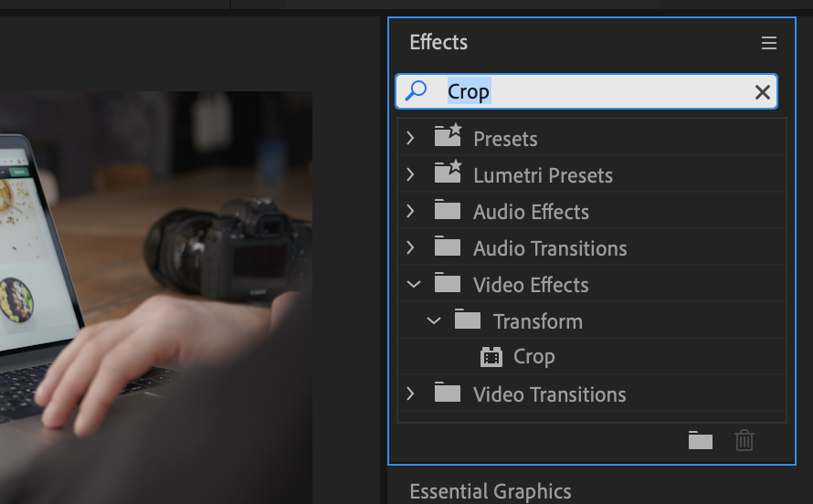Click the Delete trash can icon

pyautogui.click(x=744, y=441)
